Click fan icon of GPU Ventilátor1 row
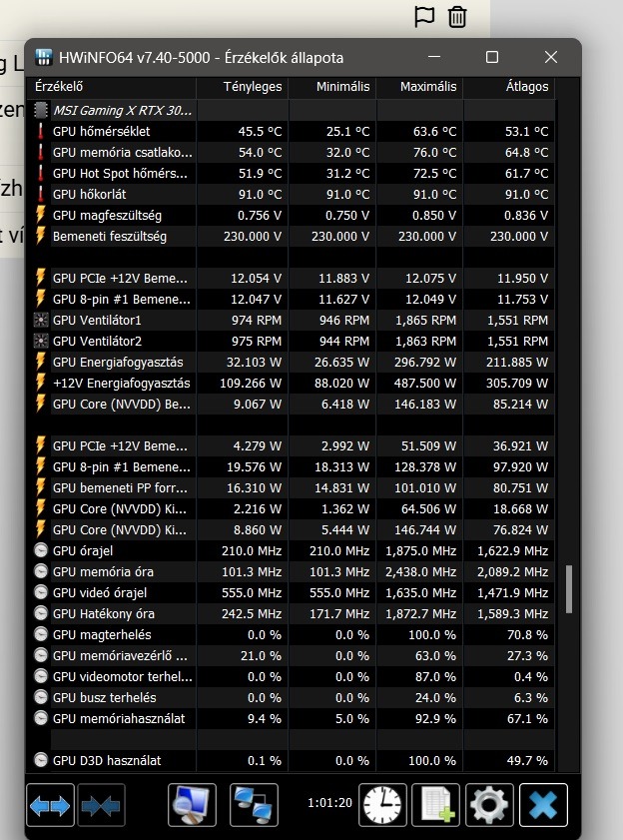 tap(41, 320)
